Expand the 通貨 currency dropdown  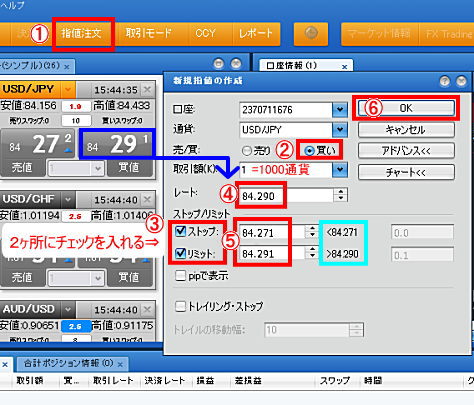pos(340,130)
